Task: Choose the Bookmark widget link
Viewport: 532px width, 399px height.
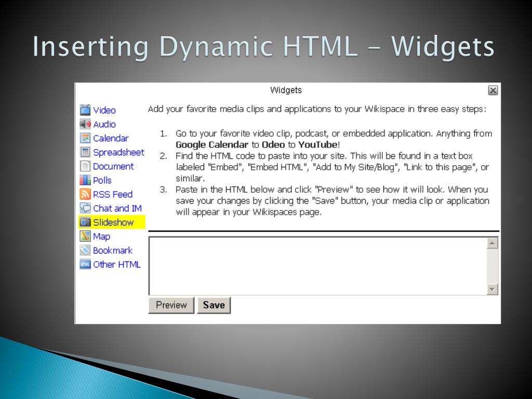Action: 113,250
